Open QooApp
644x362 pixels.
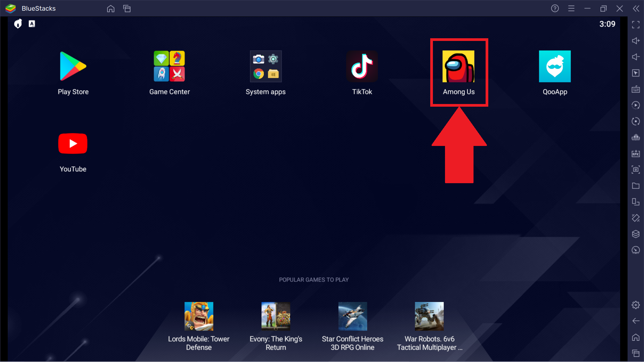point(555,66)
